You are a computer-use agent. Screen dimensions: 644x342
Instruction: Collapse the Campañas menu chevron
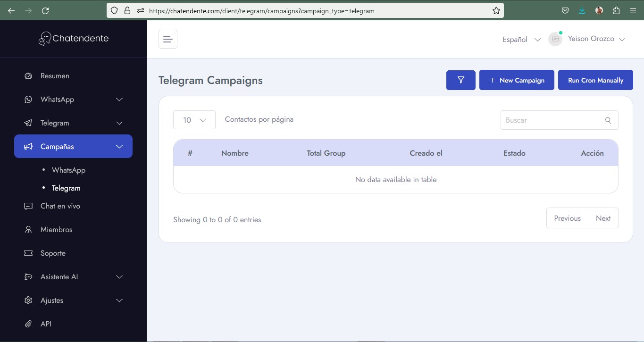pos(119,147)
